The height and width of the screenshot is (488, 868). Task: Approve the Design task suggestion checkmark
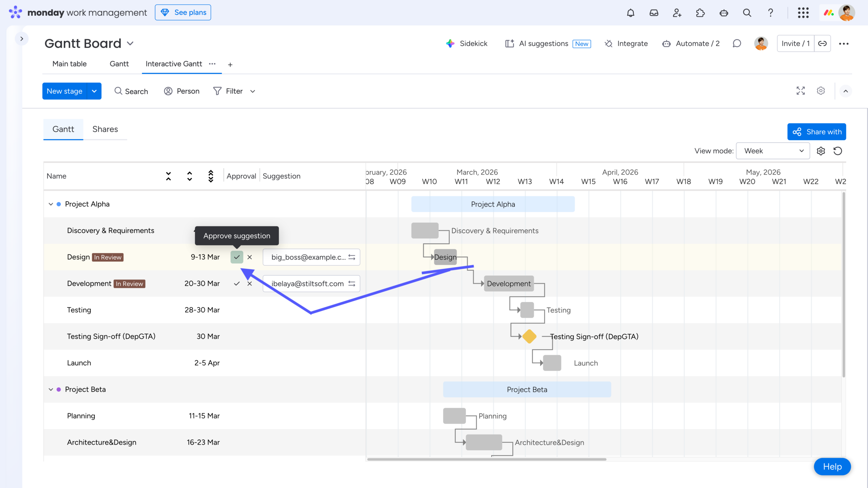click(237, 257)
